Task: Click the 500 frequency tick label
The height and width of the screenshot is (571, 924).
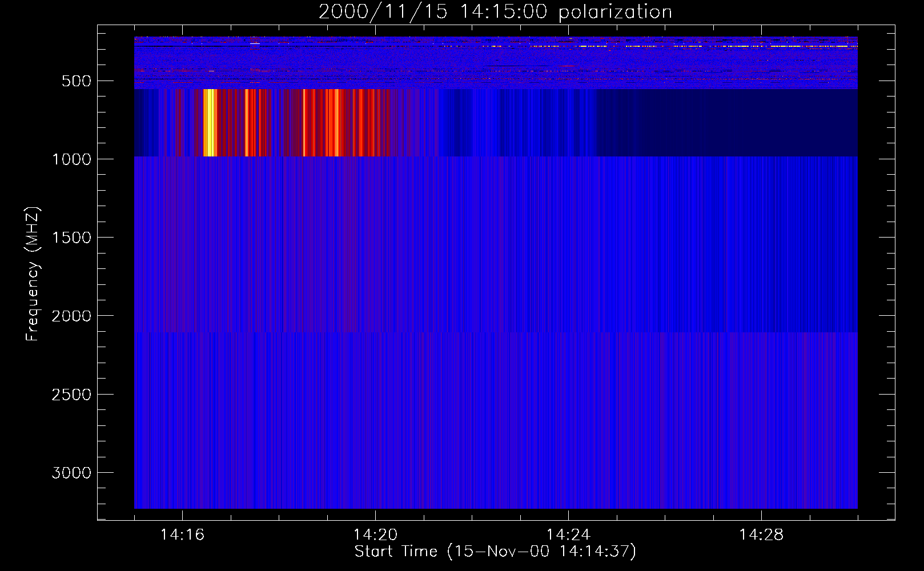Action: pos(77,81)
